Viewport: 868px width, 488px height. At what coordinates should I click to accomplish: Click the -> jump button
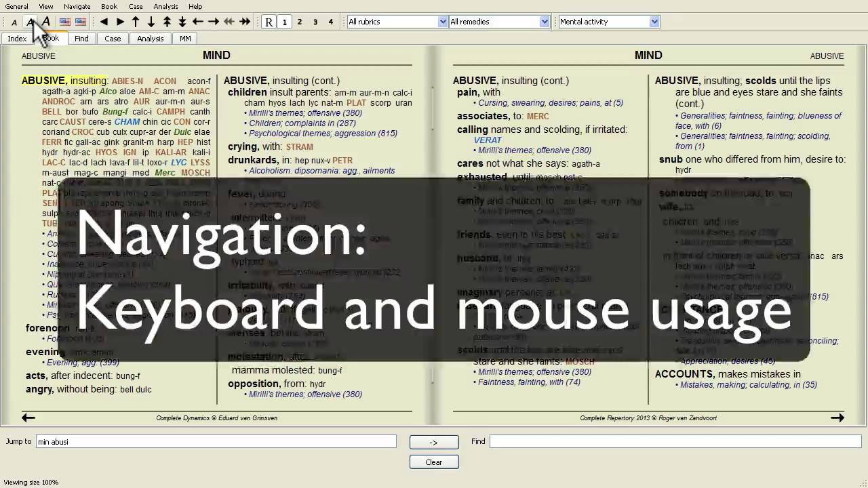point(434,442)
